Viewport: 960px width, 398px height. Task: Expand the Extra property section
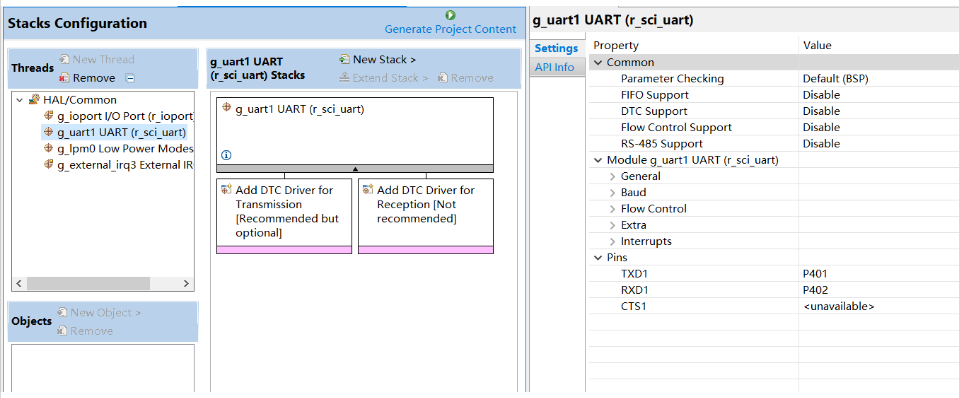tap(612, 225)
